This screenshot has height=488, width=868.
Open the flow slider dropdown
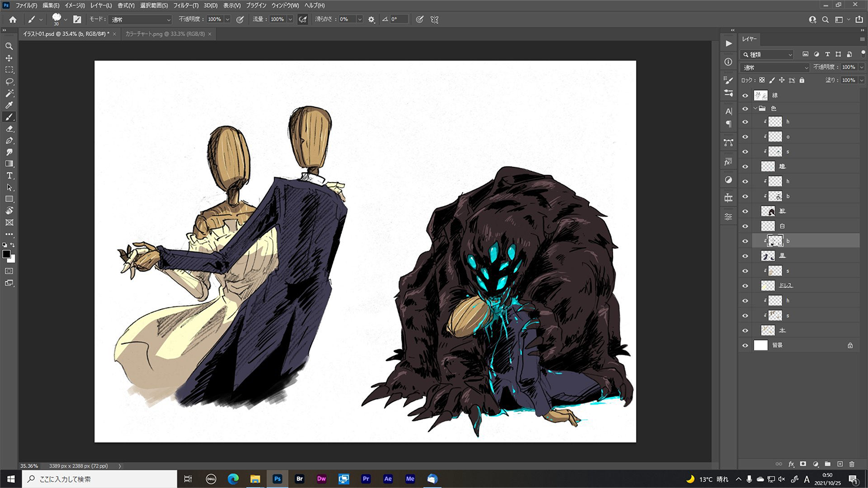pos(290,19)
